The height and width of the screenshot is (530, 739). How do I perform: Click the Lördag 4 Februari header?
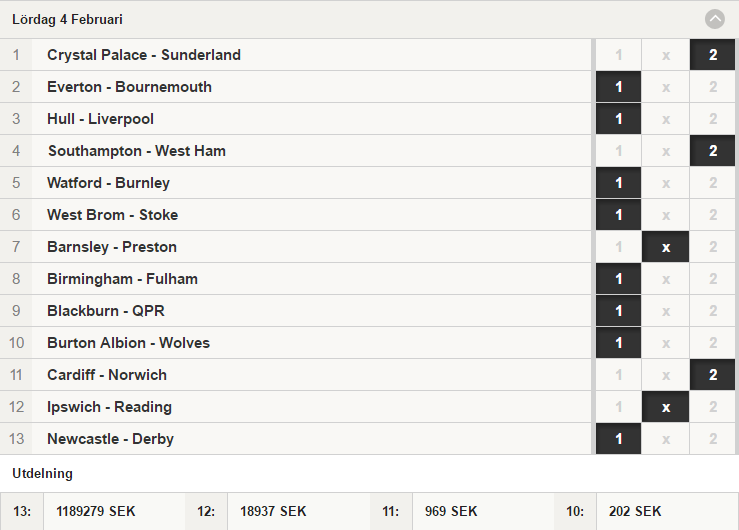click(370, 19)
